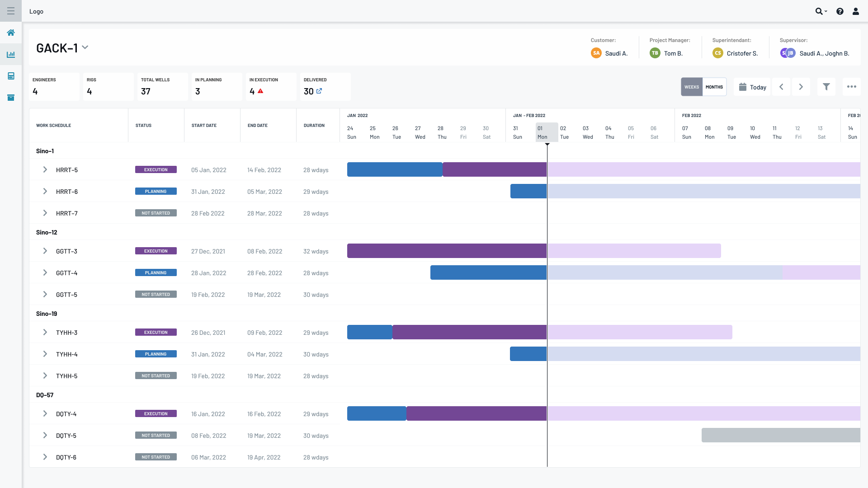Select the Sino-1 rig group header
Screen dimensions: 868x488
(x=45, y=151)
